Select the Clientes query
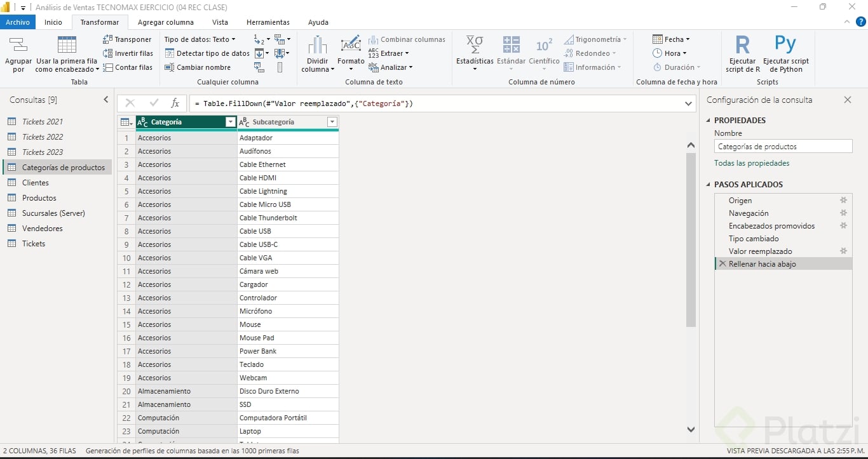 click(36, 183)
